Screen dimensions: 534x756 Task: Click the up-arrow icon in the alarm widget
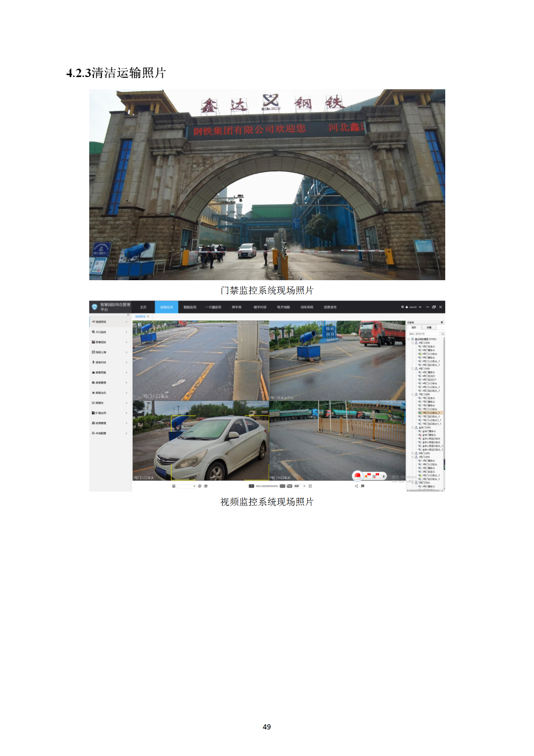point(384,476)
